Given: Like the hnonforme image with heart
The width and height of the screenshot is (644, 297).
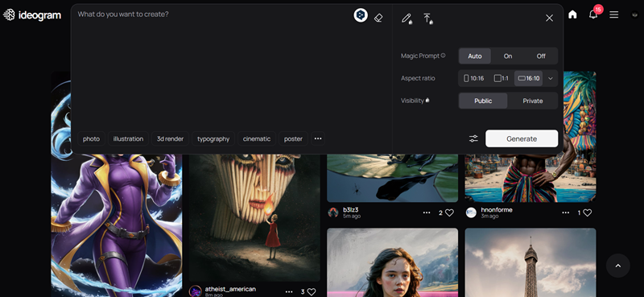Looking at the screenshot, I should point(588,212).
